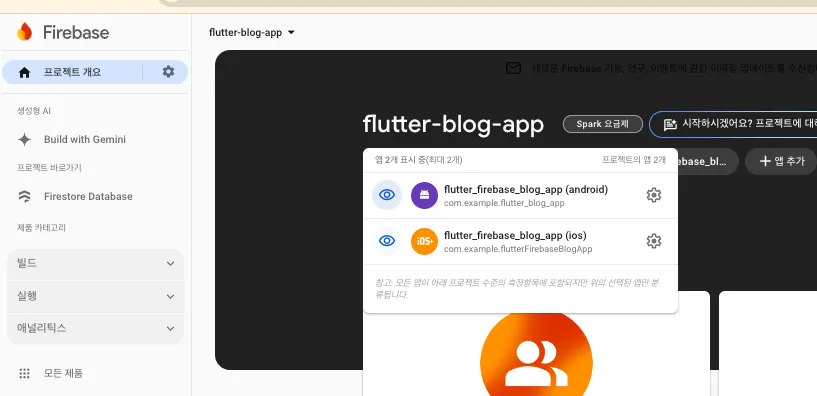Expand the 실행 category
Screen dimensions: 817x396
95,296
